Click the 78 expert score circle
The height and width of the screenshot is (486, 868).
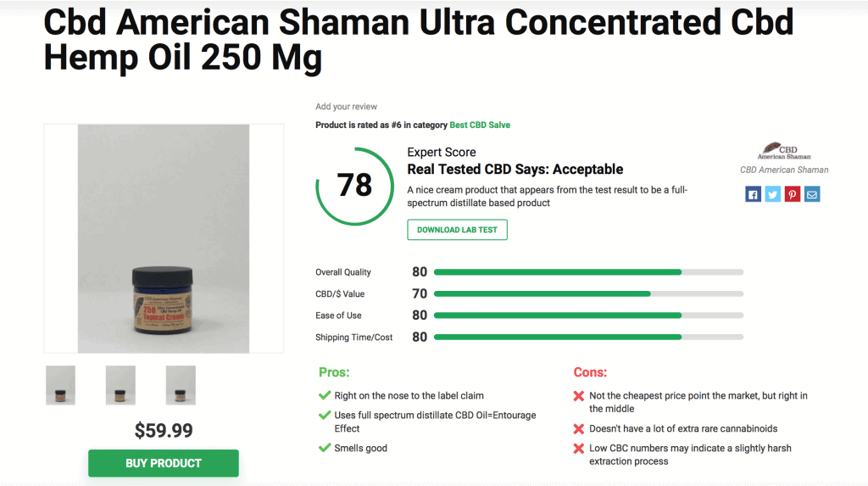355,187
